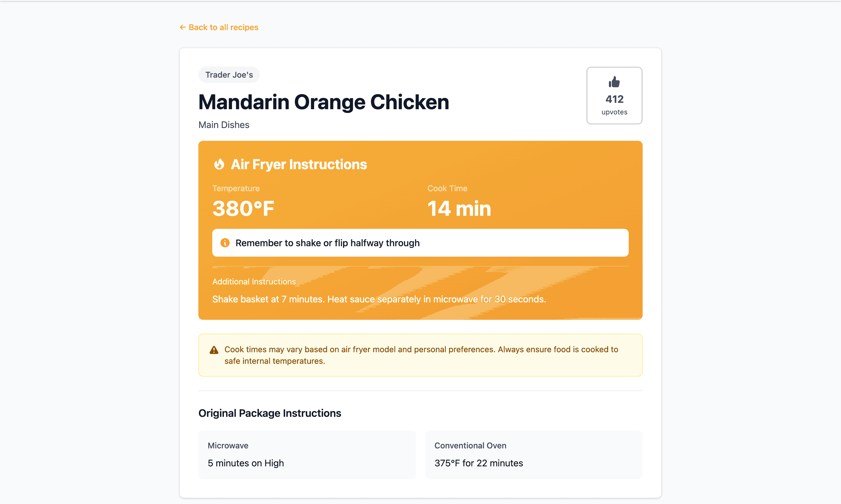
Task: Select the Conventional Oven instructions card
Action: pos(533,454)
